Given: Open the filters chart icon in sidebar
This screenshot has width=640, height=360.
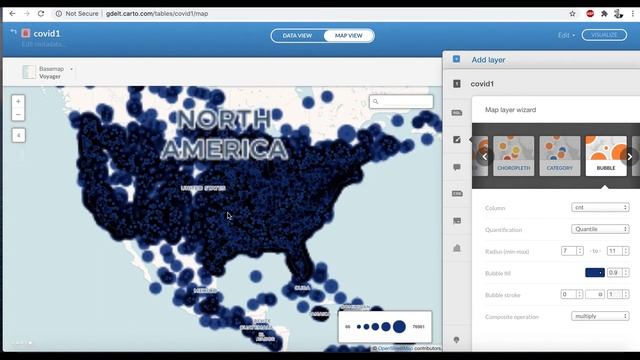Looking at the screenshot, I should pos(457,248).
